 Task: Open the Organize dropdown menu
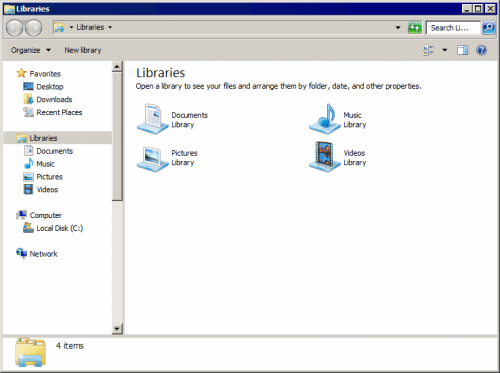tap(31, 50)
